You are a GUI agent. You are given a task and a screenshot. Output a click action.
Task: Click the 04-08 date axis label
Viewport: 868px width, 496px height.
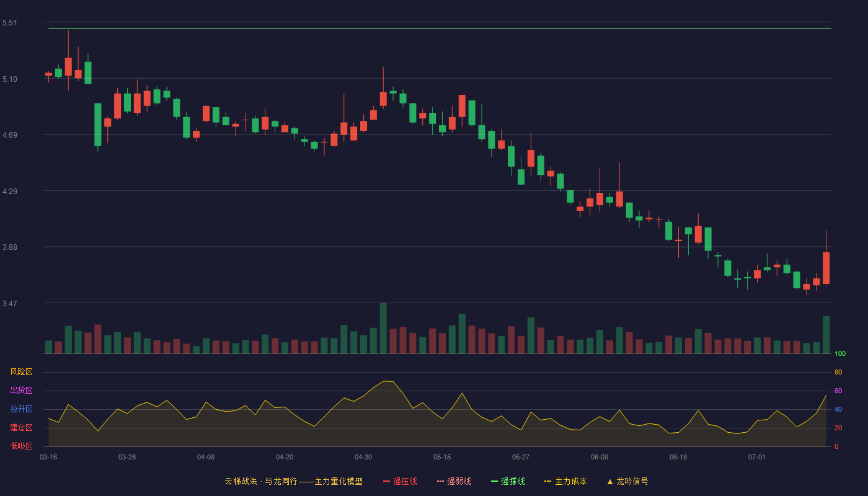206,457
